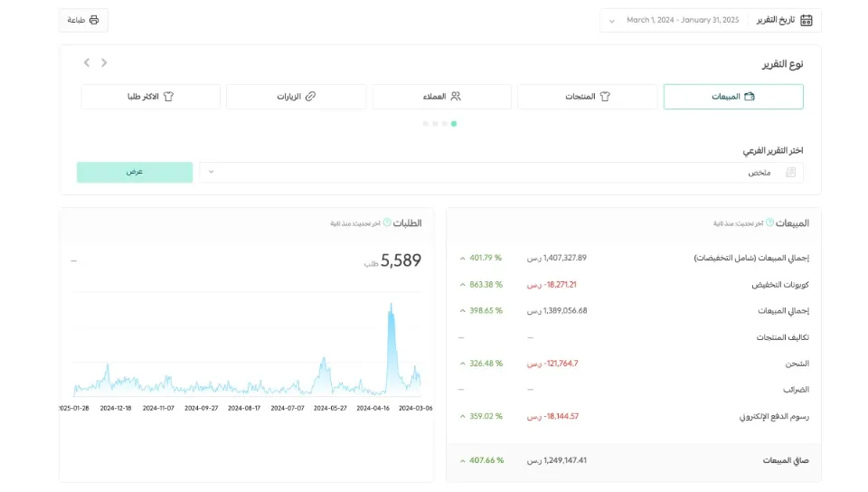Screen dimensions: 868x492
Task: Select the الزيارات report tab
Action: 297,96
